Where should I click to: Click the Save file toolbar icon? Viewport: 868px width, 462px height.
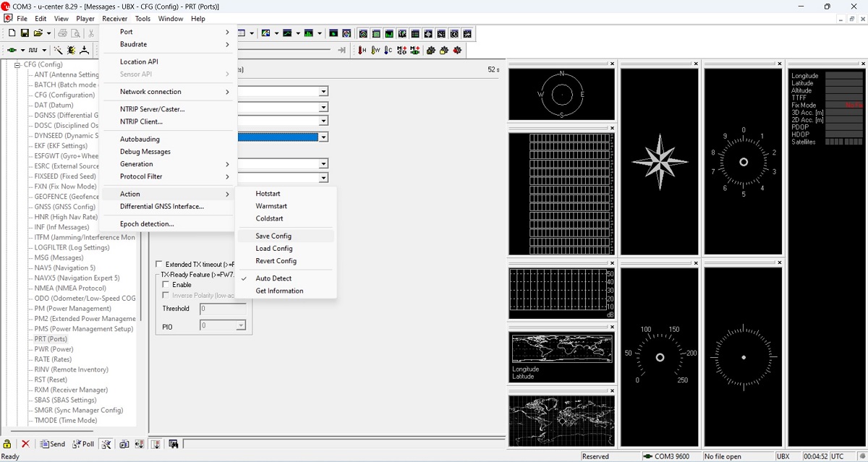(24, 33)
